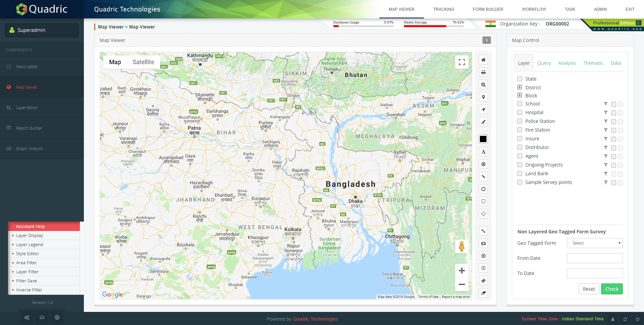Screen dimensions: 644x325
Task: Enable the School layer checkbox
Action: click(520, 104)
